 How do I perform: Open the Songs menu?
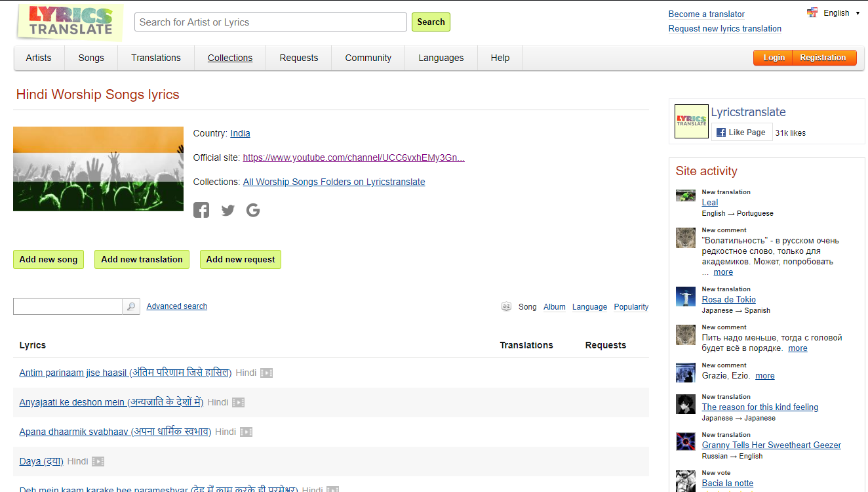click(x=91, y=58)
